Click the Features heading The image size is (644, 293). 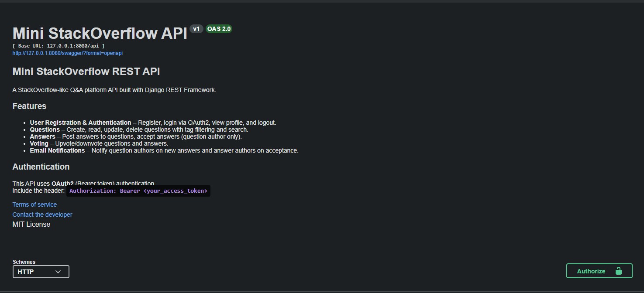pos(29,106)
